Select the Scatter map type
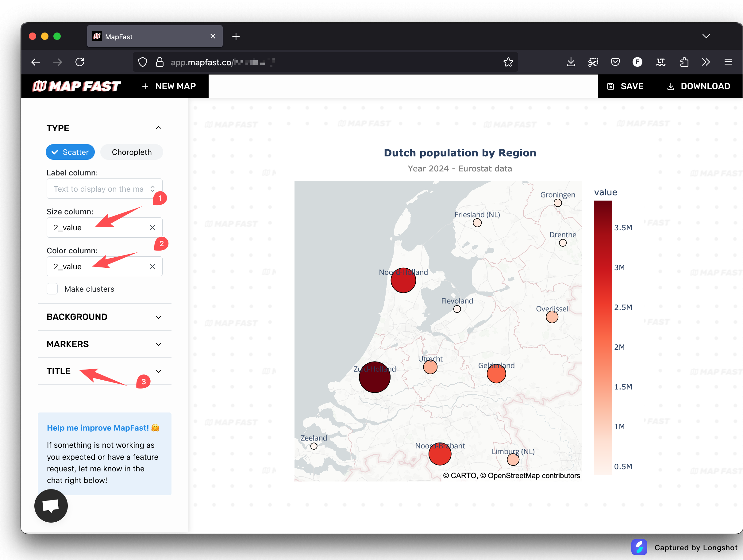Image resolution: width=743 pixels, height=560 pixels. pos(70,152)
